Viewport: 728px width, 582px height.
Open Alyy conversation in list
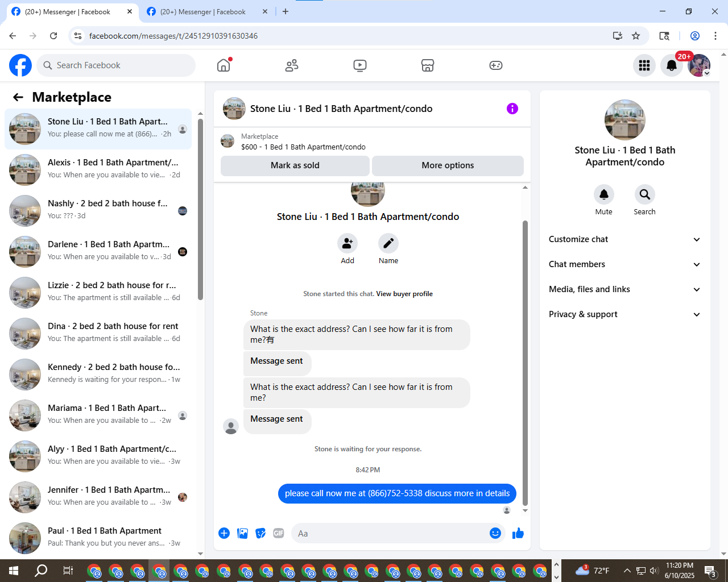pos(98,456)
